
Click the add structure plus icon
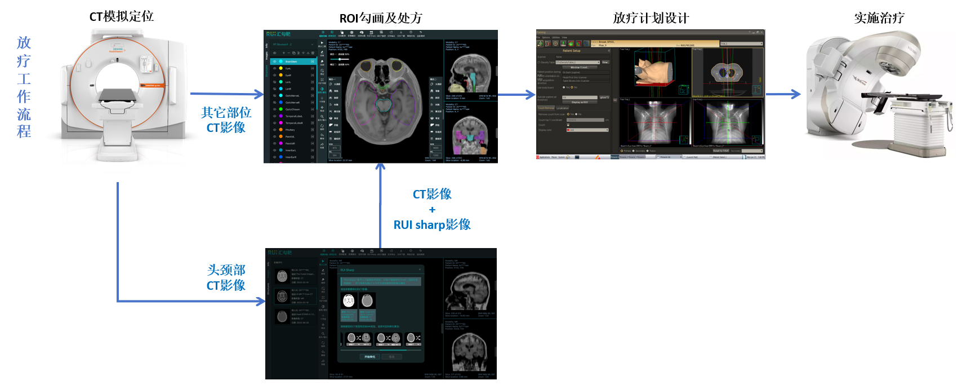pos(283,53)
